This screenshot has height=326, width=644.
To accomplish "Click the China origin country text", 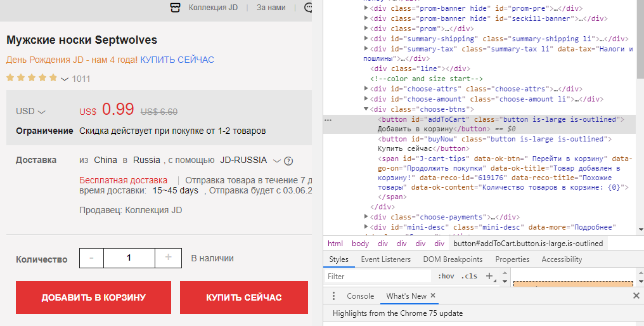I will [105, 160].
